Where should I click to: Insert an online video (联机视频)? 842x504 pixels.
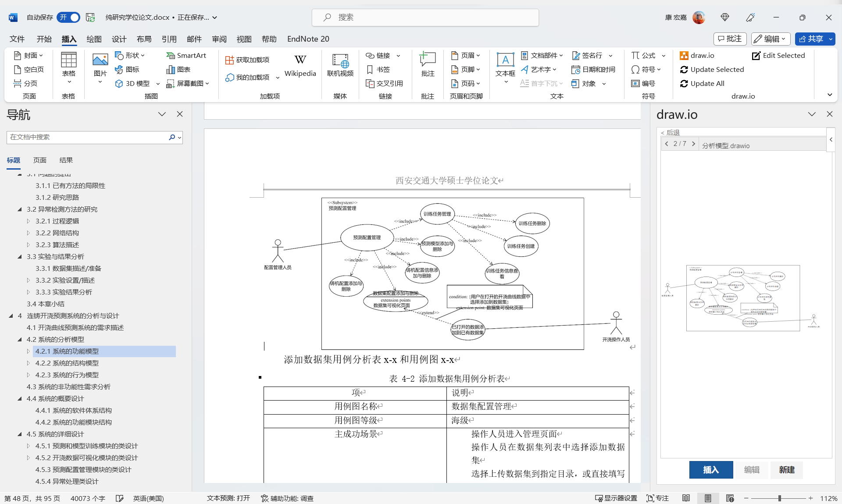(x=340, y=65)
